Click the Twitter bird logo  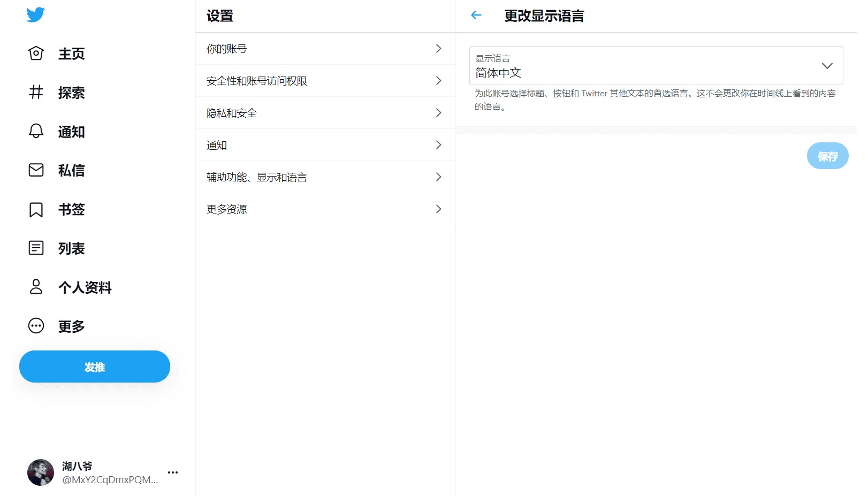point(35,15)
